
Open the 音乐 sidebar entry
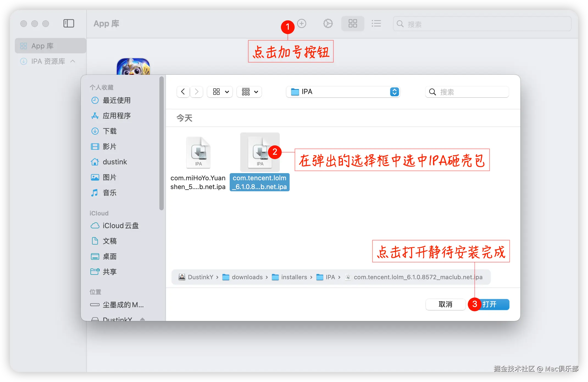(x=109, y=193)
